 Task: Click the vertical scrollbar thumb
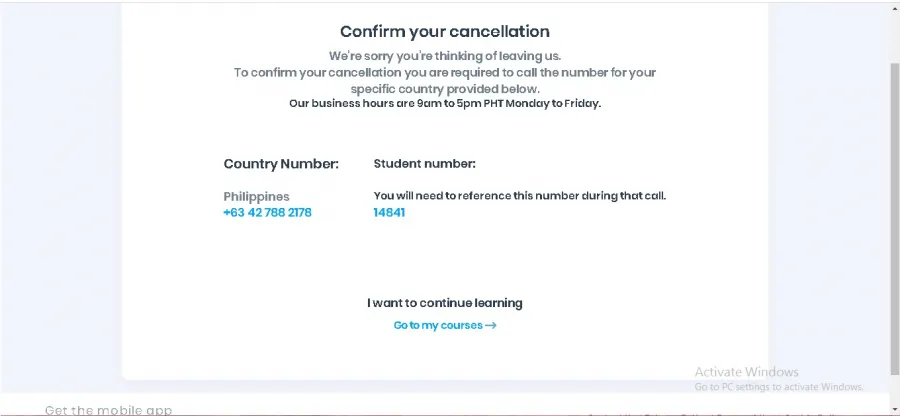(x=893, y=215)
